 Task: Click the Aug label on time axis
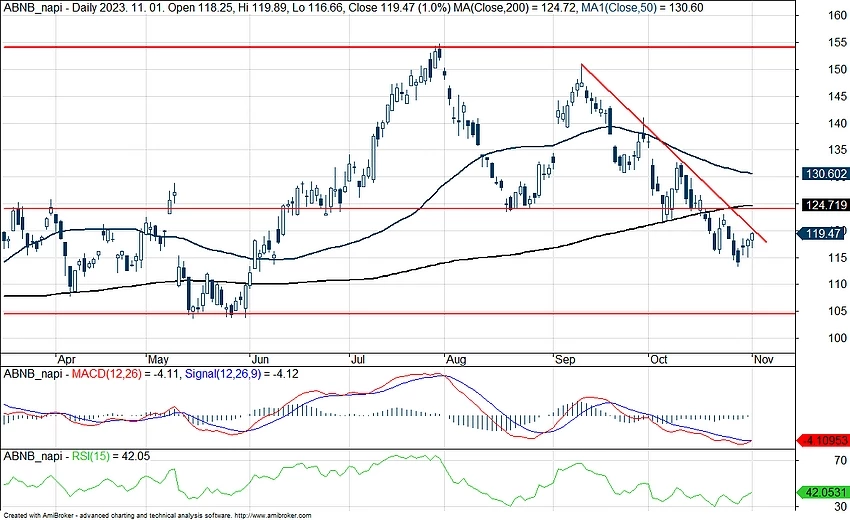456,359
